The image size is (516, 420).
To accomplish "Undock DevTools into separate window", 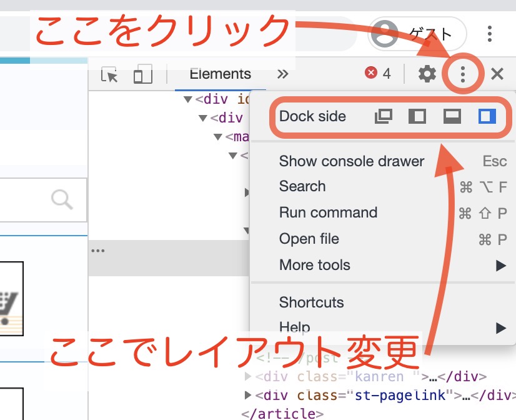I will pos(384,116).
